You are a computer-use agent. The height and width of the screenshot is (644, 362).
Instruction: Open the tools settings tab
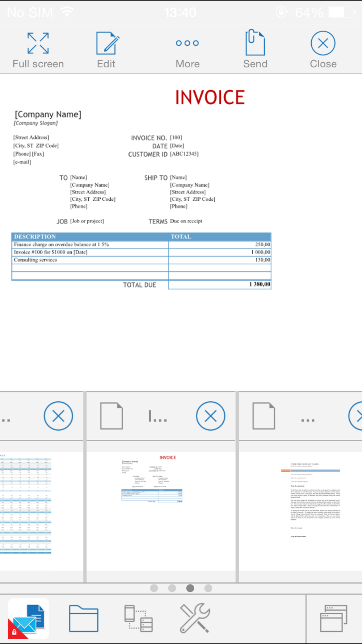(194, 619)
